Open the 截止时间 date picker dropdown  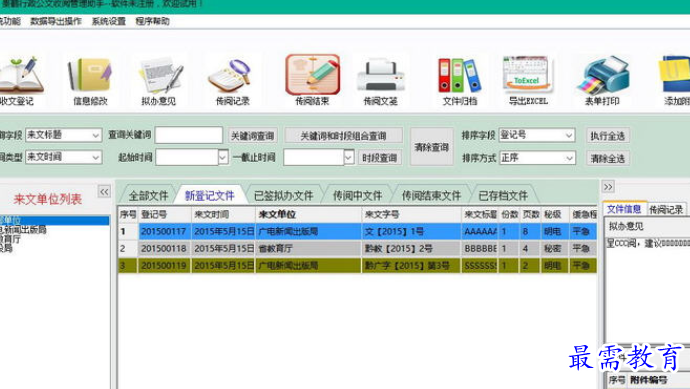click(349, 157)
